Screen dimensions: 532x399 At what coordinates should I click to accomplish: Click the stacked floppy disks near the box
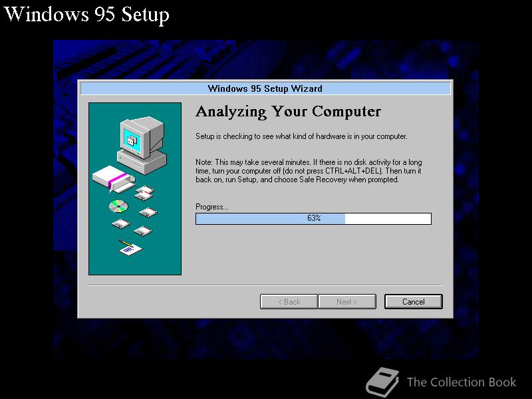click(144, 193)
